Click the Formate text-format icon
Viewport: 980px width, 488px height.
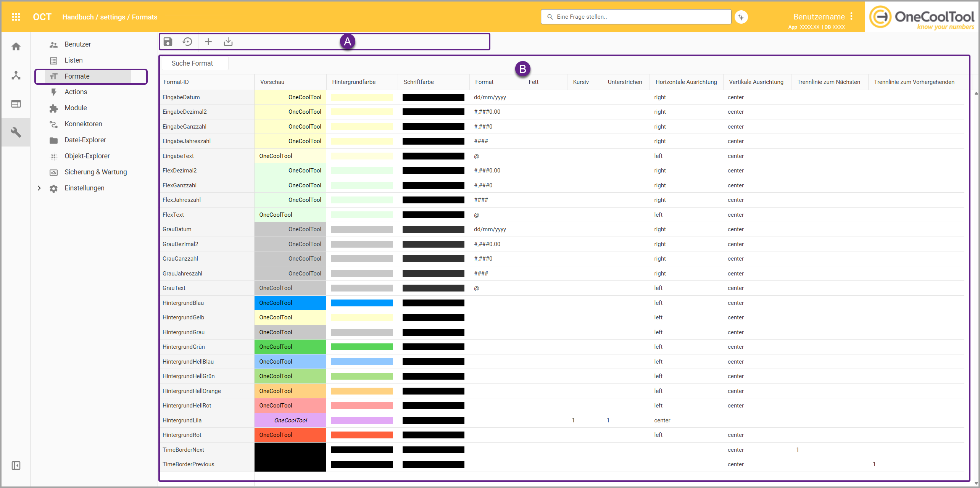[x=54, y=76]
